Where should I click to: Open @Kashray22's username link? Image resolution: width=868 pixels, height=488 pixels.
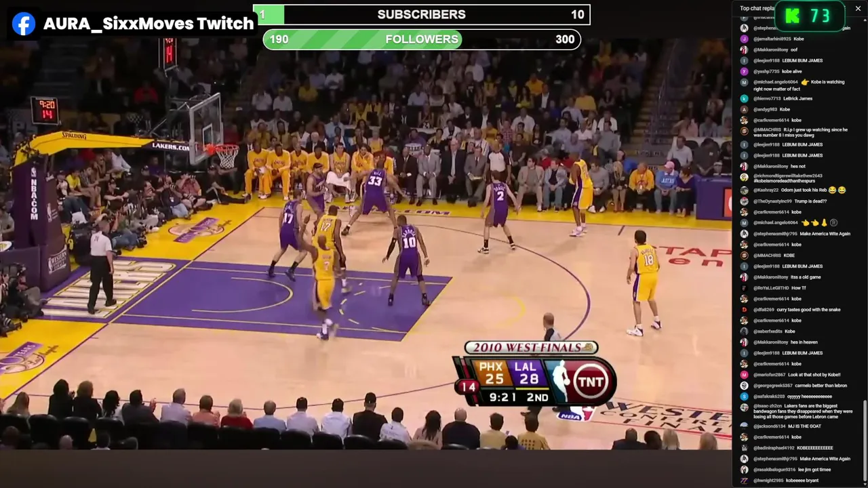point(767,190)
